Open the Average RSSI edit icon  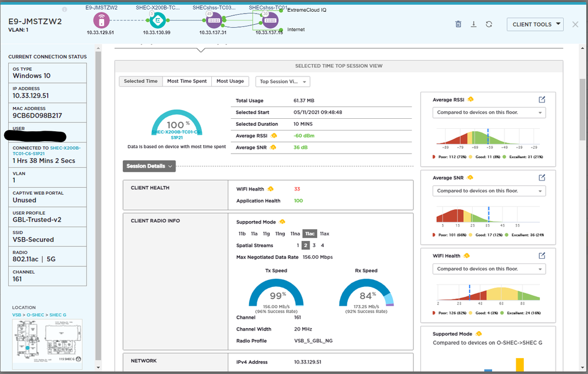542,100
